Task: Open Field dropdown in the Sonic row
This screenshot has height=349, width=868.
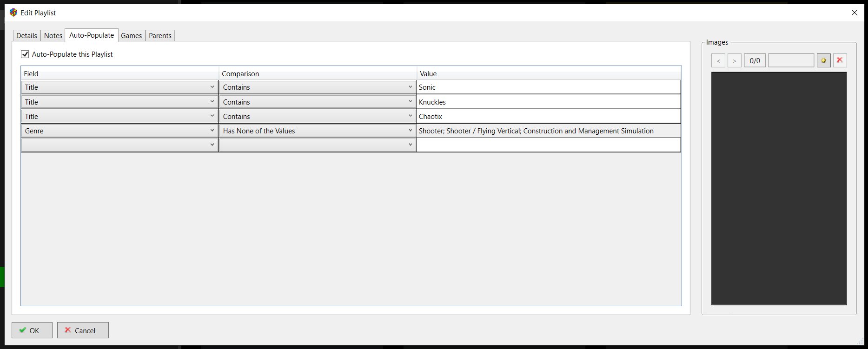Action: point(119,87)
